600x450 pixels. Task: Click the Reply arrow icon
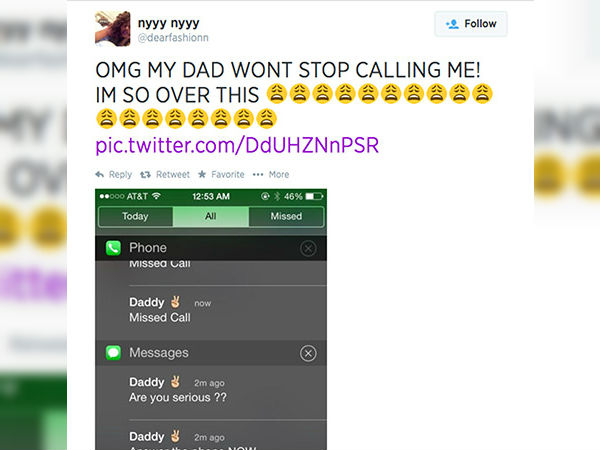pyautogui.click(x=99, y=174)
